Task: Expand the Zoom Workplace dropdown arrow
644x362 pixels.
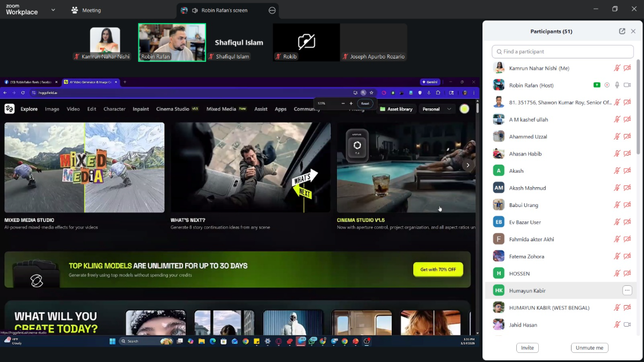Action: (x=53, y=10)
